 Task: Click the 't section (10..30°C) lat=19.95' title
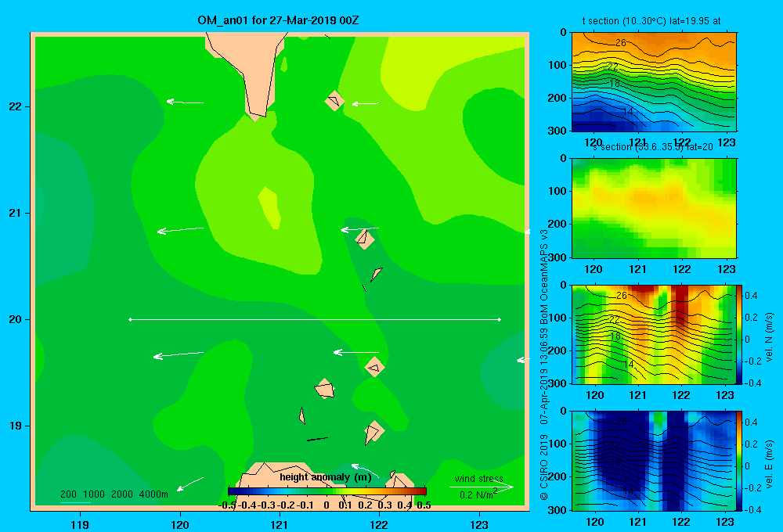pos(651,21)
